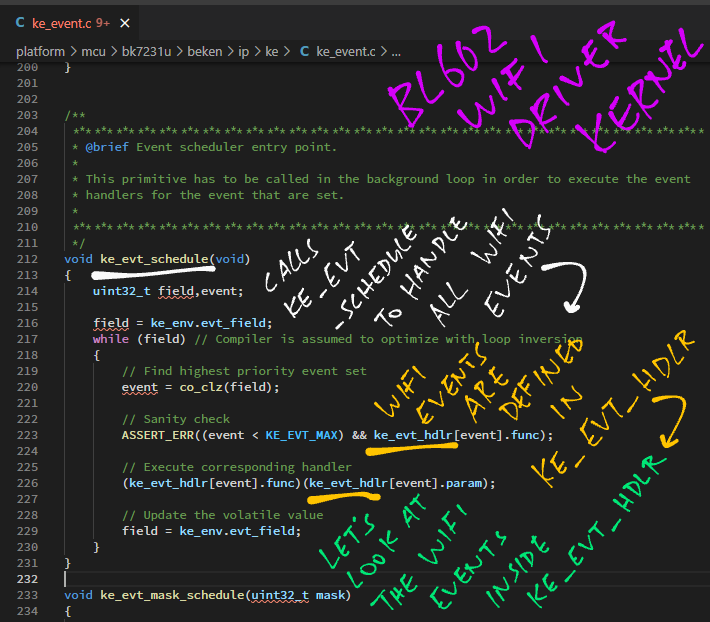Click the C file icon in the tab
The image size is (710, 622).
(x=21, y=22)
